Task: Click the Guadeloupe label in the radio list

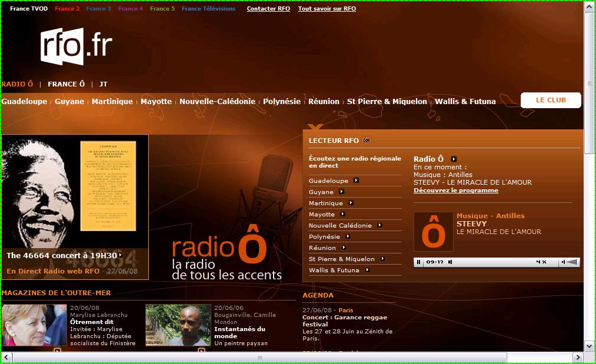Action: point(328,181)
